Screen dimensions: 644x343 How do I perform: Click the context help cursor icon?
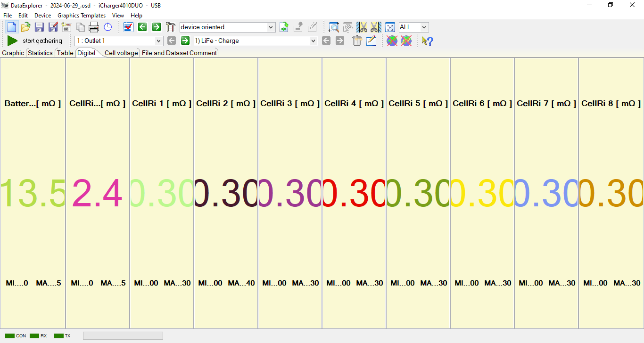(427, 41)
